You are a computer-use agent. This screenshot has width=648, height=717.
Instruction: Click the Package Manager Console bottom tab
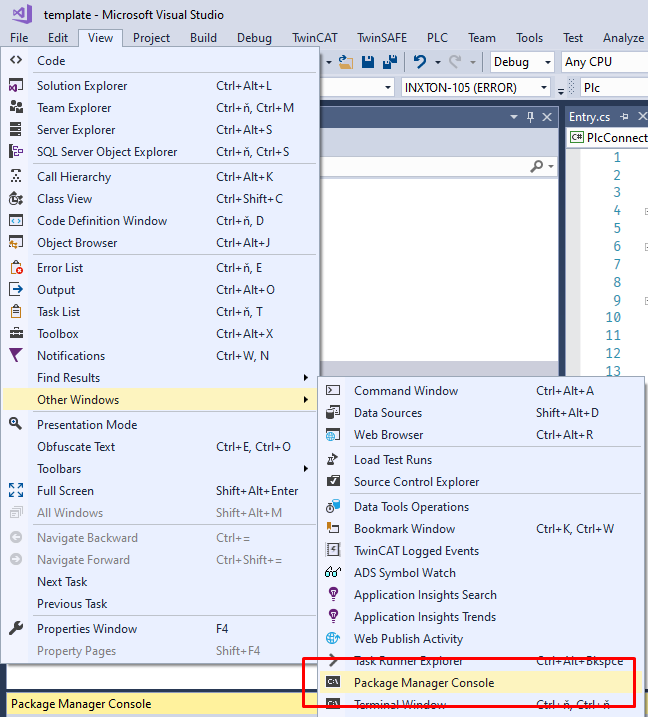(81, 704)
